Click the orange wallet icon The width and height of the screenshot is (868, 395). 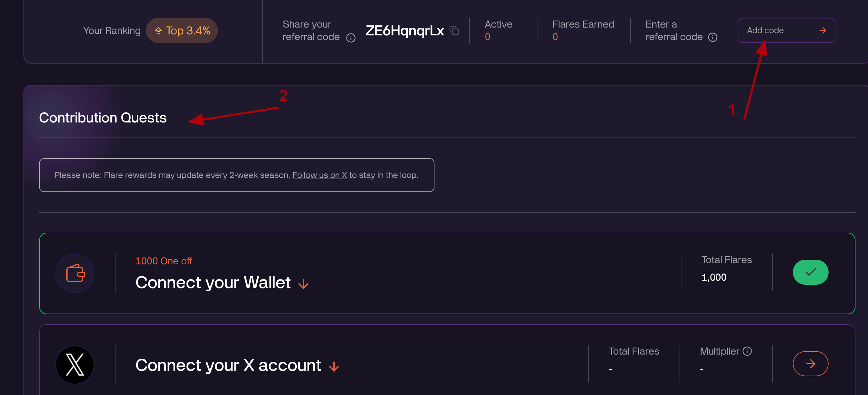click(x=75, y=273)
